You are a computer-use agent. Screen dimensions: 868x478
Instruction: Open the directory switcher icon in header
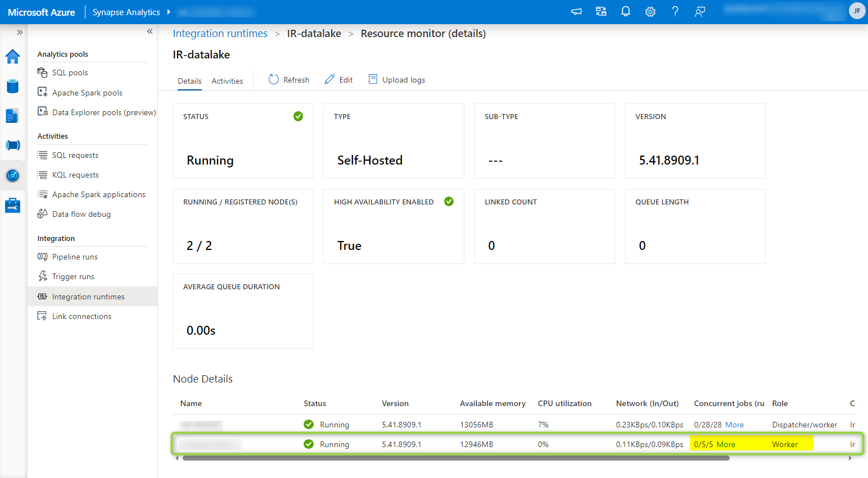click(601, 12)
